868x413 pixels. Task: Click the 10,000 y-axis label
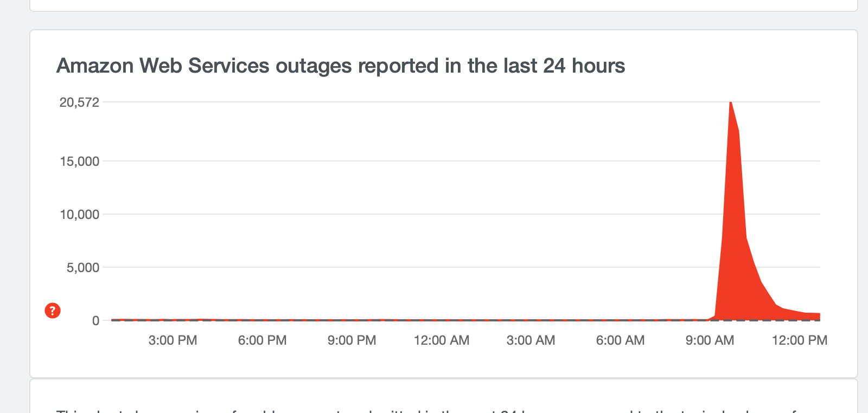[79, 214]
